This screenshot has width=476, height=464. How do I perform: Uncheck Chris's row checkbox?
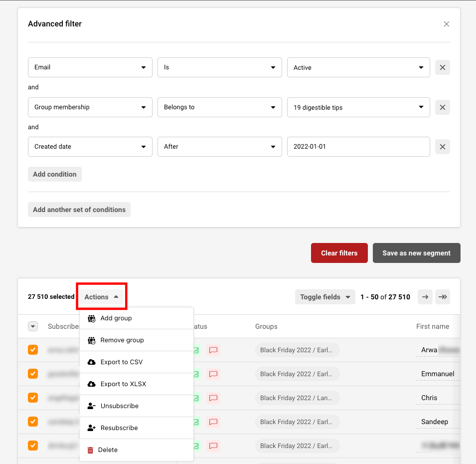(33, 398)
